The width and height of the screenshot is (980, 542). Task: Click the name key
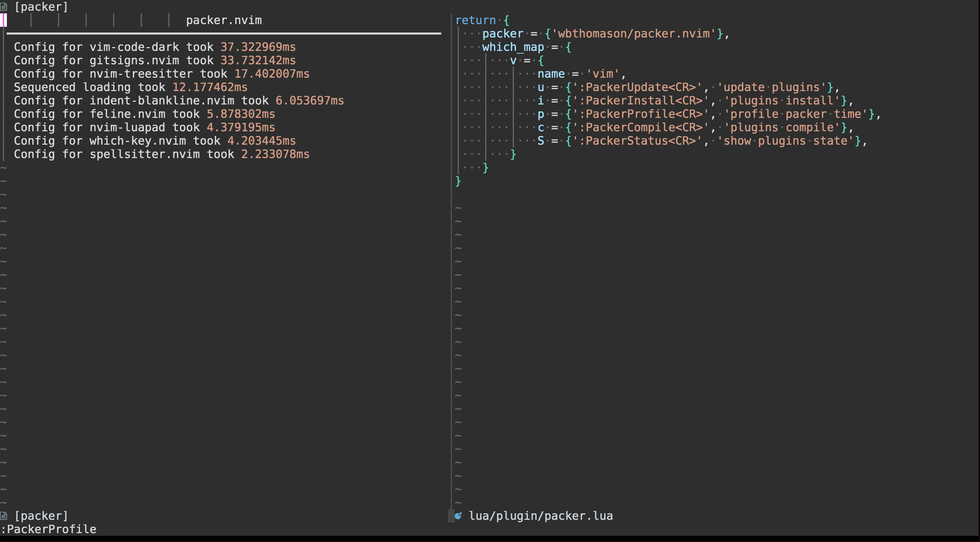pyautogui.click(x=551, y=74)
